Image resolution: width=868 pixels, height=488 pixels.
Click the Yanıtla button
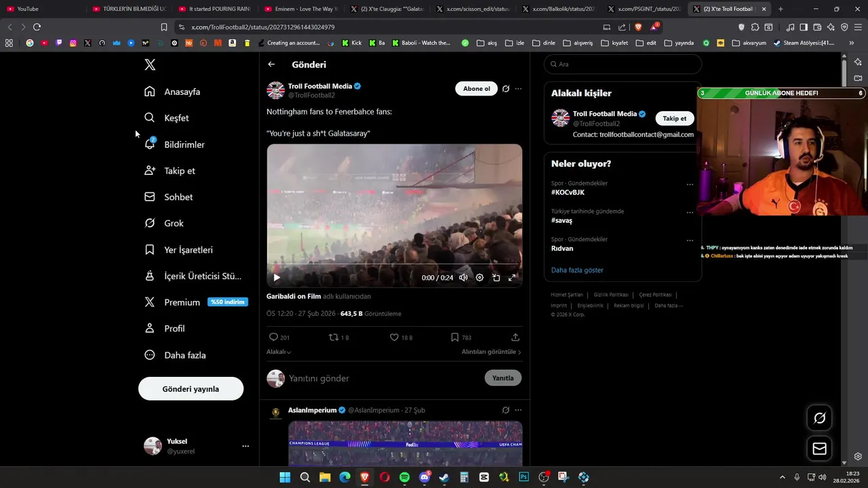point(503,378)
